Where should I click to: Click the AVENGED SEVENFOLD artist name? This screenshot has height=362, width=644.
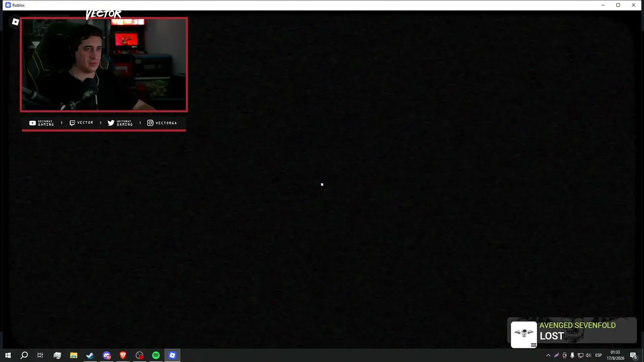pyautogui.click(x=578, y=326)
